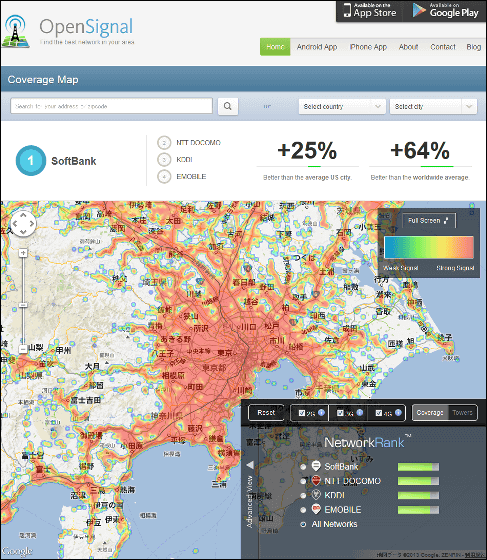
Task: Open the Select city dropdown
Action: coord(433,106)
